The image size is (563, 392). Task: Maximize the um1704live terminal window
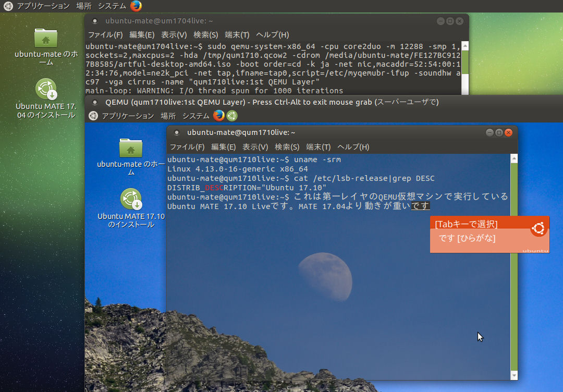click(x=450, y=21)
